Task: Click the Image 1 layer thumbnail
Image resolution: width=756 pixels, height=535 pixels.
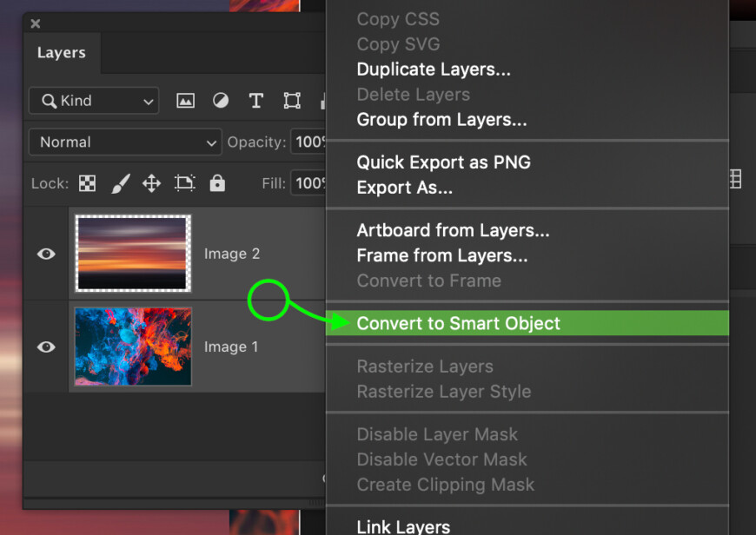Action: tap(132, 347)
